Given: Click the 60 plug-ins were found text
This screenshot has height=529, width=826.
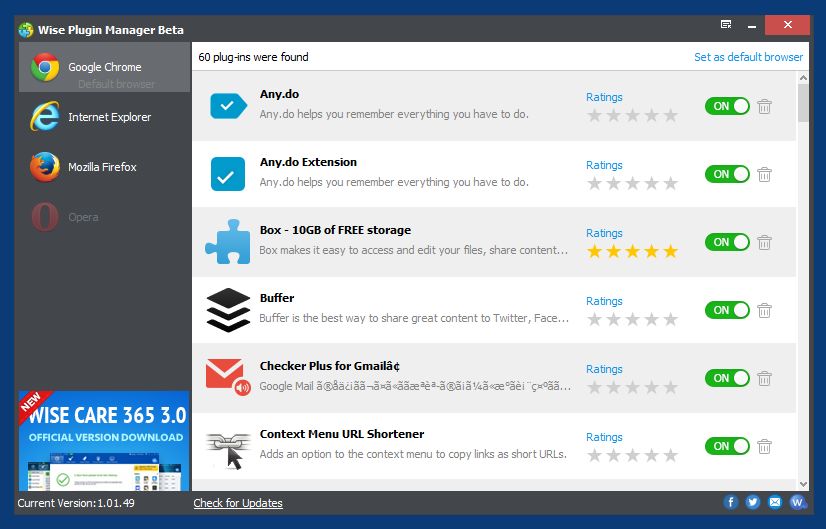Looking at the screenshot, I should 253,57.
